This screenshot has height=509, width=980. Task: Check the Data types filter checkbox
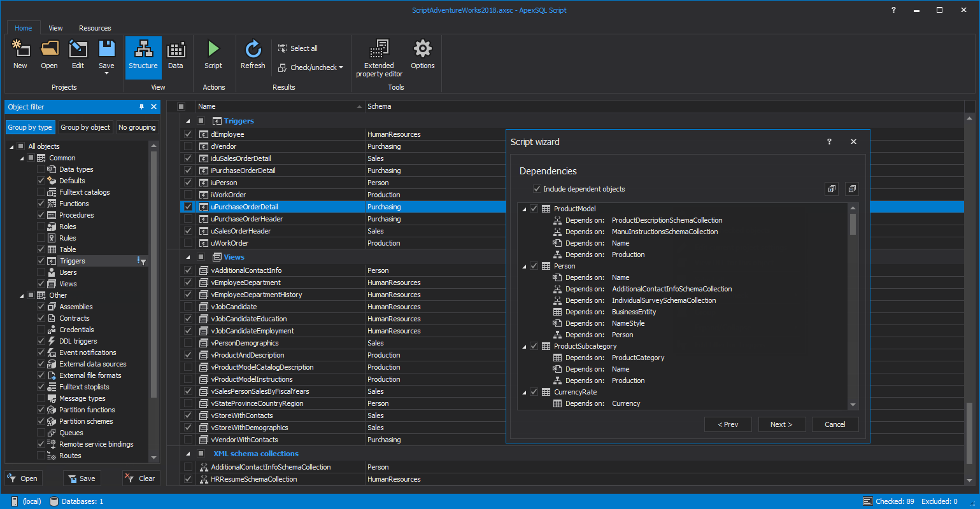[x=41, y=169]
